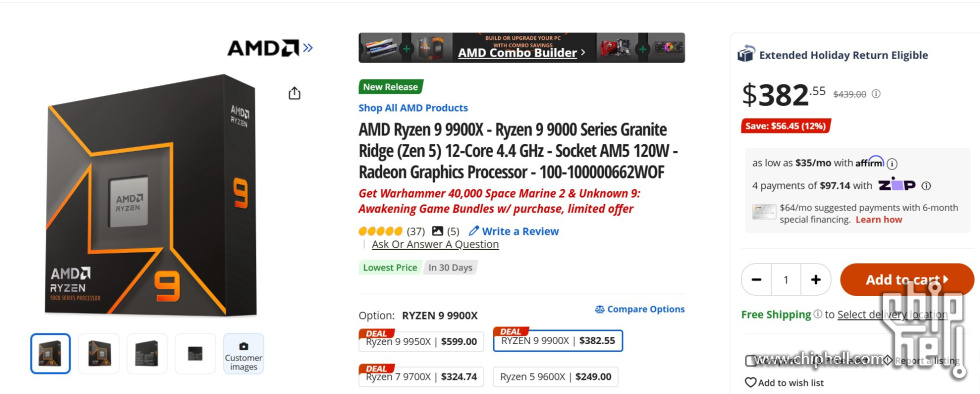The width and height of the screenshot is (980, 394).
Task: Open the AMD Combo Builder banner
Action: click(x=521, y=48)
